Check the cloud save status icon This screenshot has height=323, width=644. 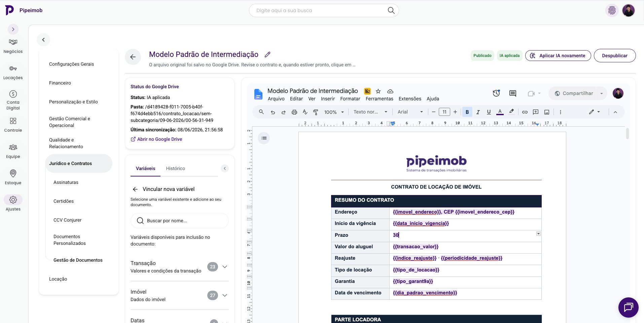[390, 91]
